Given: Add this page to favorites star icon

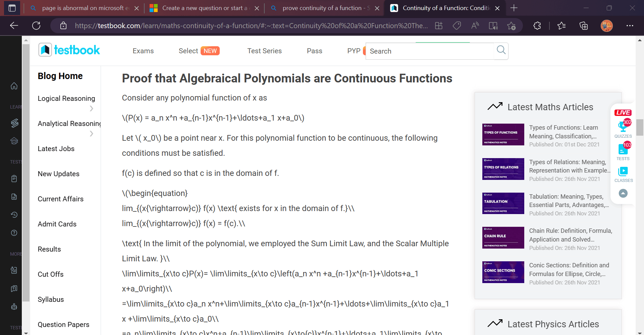Looking at the screenshot, I should [x=511, y=25].
